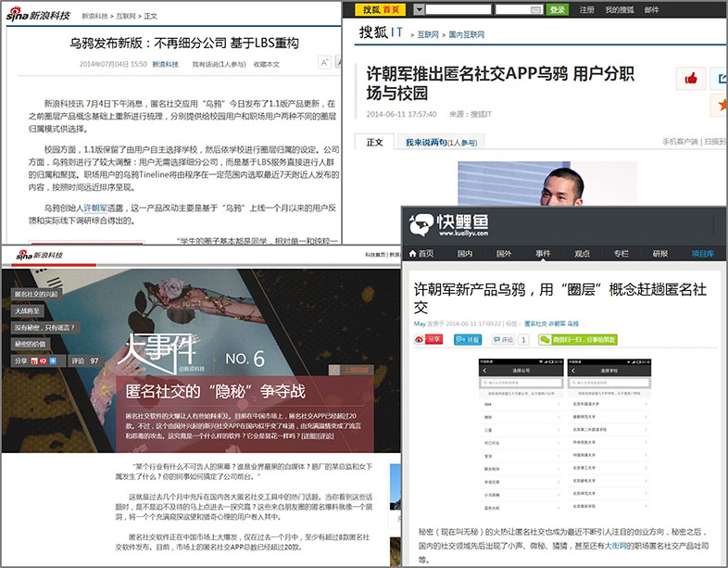The image size is (728, 568).
Task: Click the 选择学校 phone screenshot in the Kuailiyu article
Action: 609,435
